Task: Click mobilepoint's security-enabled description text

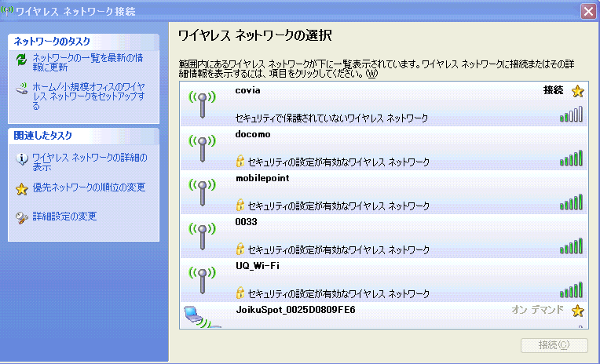Action: 338,206
